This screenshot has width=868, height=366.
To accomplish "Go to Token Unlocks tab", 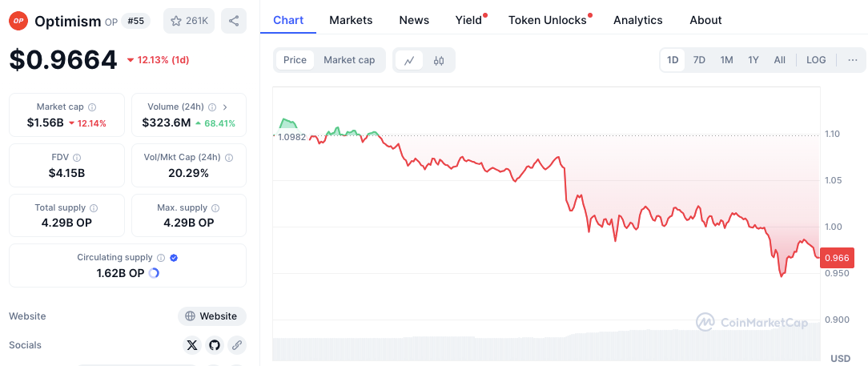I will [x=548, y=20].
